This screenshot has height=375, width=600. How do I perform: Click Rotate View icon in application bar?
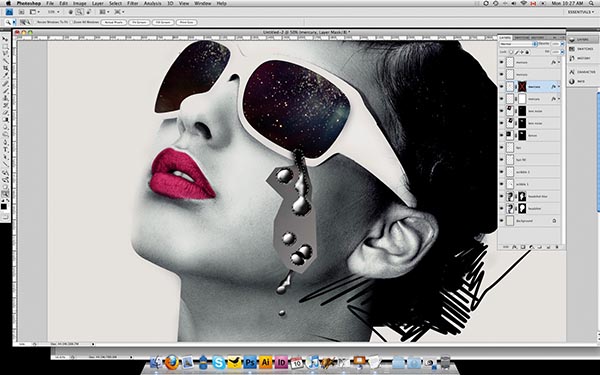(88, 12)
